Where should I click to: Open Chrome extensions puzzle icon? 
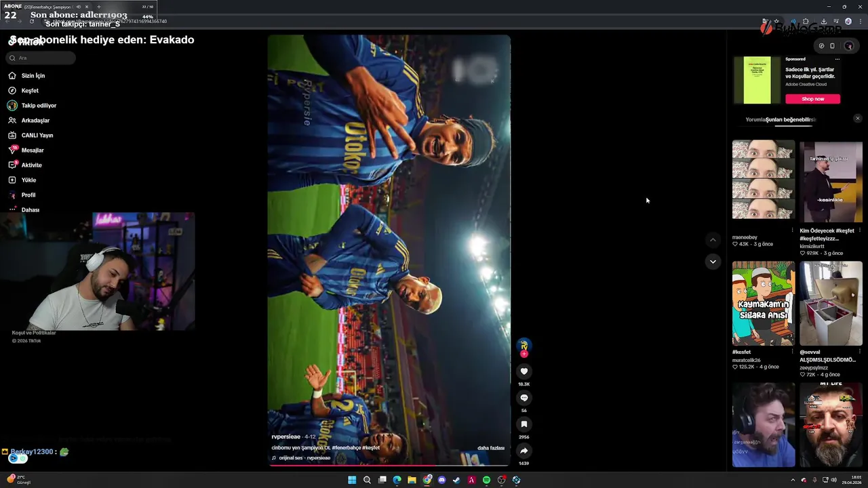point(806,22)
